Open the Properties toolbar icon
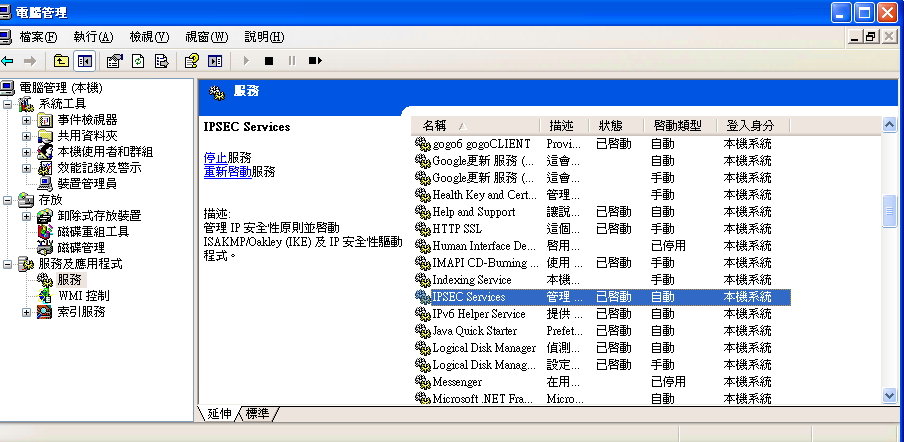 point(115,61)
